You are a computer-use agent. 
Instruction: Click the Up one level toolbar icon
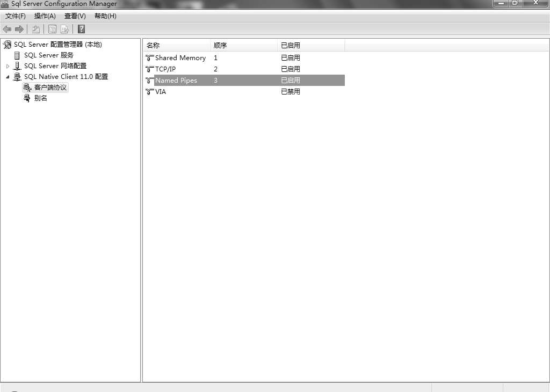[x=36, y=30]
